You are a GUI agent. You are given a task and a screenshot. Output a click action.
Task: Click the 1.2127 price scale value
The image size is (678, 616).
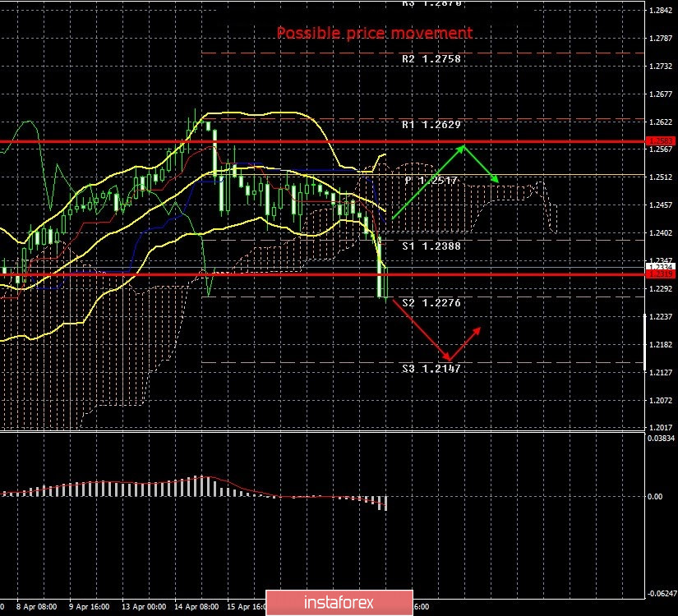coord(661,372)
